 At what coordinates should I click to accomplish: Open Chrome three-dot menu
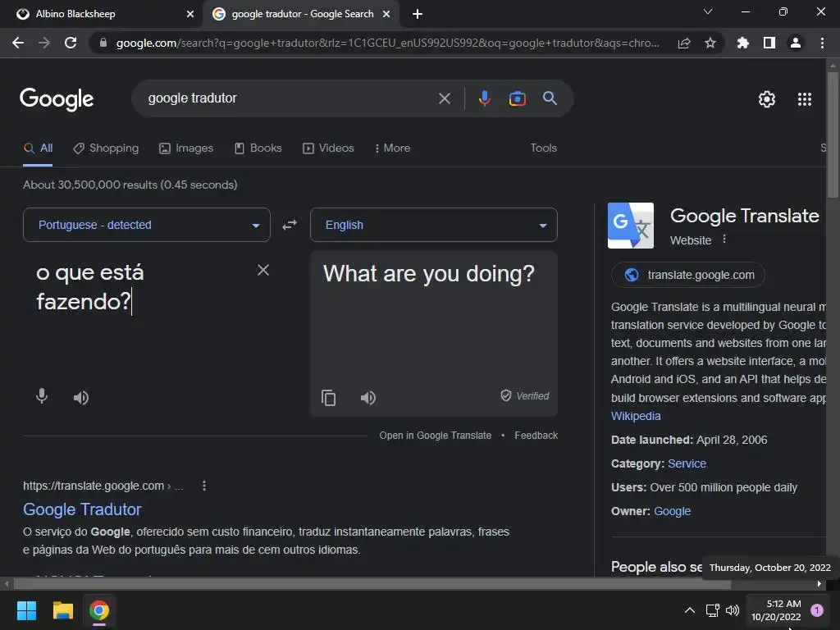(822, 43)
